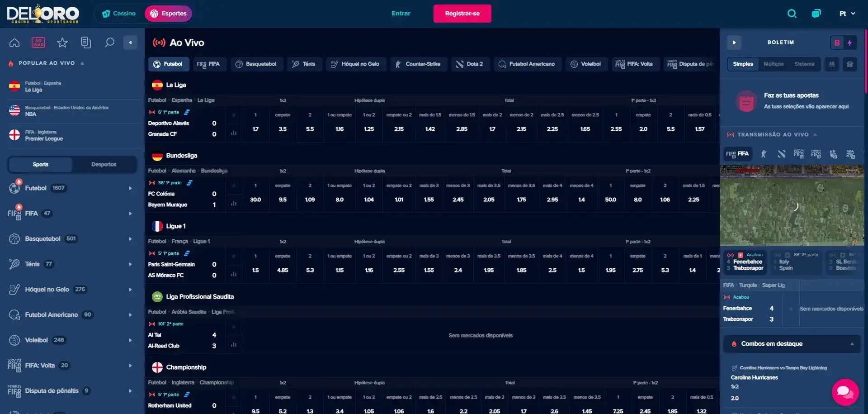The image size is (868, 414).
Task: Click the home icon in sidebar
Action: point(14,43)
